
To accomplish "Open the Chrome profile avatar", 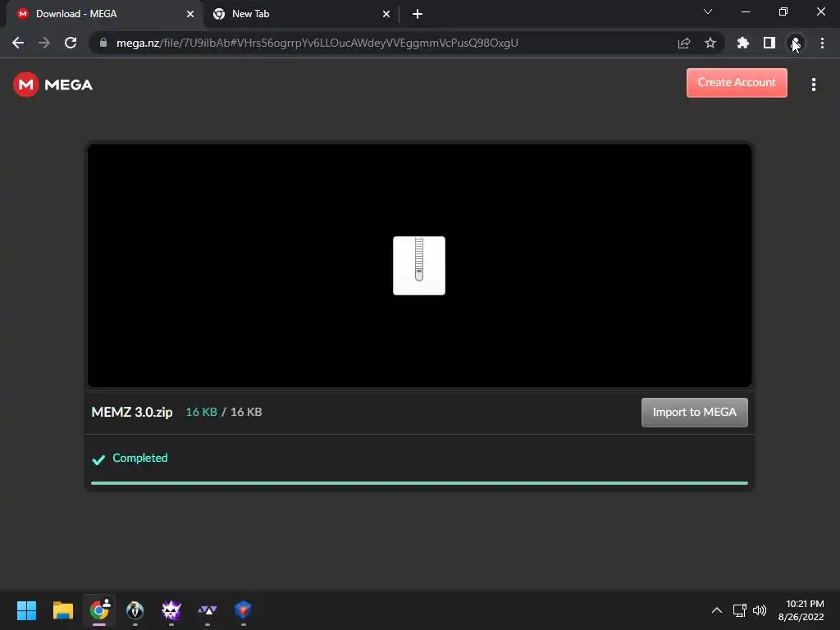I will (x=796, y=43).
